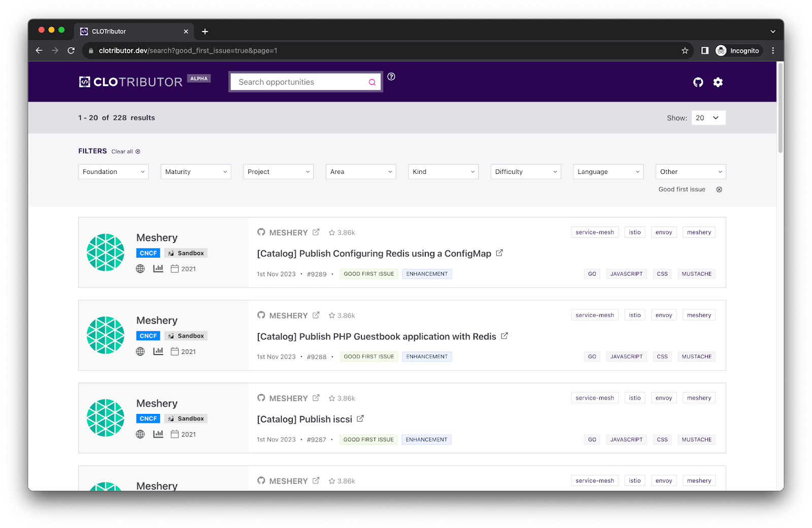Remove the Good first issue filter

(719, 190)
